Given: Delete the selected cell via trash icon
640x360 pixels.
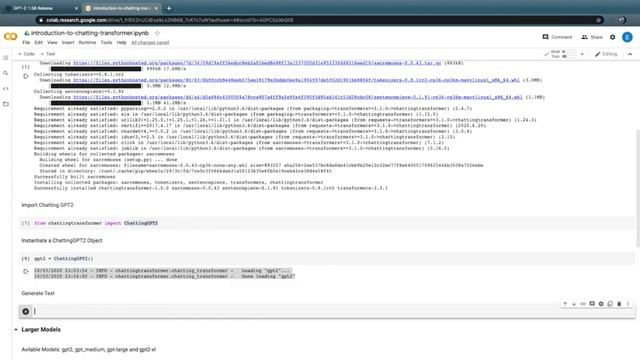Looking at the screenshot, I should click(x=619, y=304).
